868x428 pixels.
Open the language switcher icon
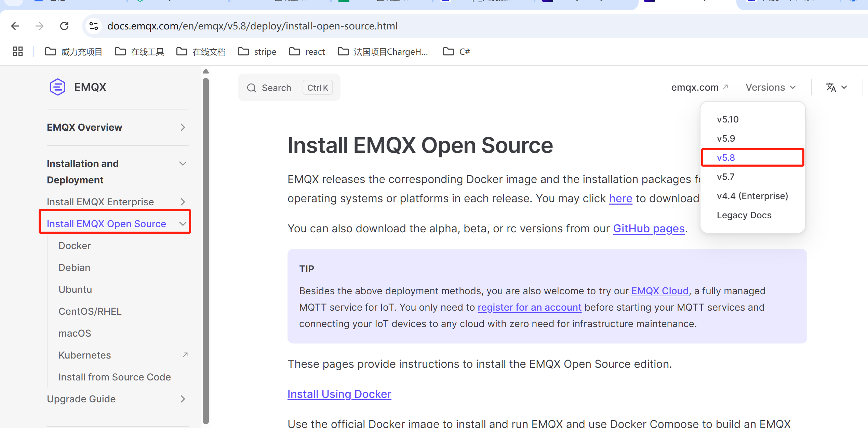(831, 87)
